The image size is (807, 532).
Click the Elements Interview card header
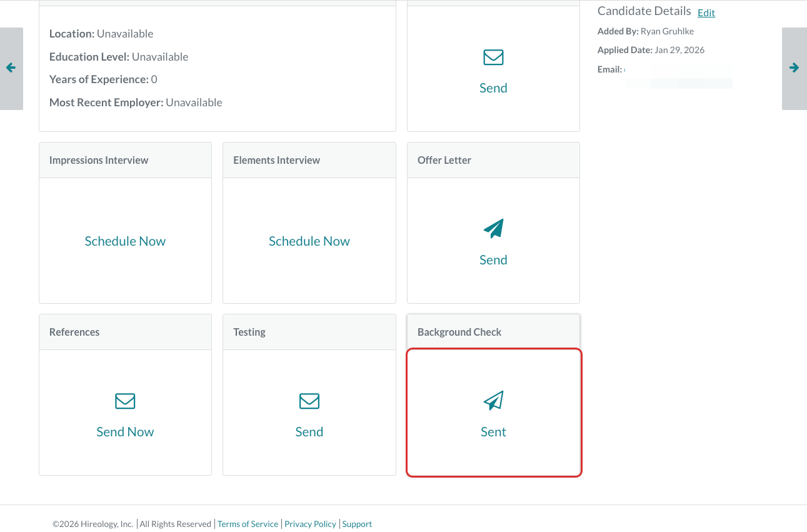(309, 160)
